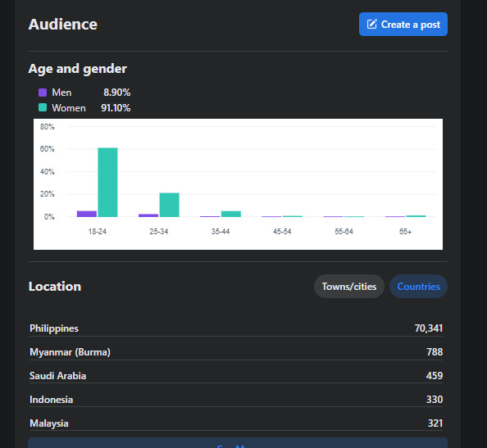Click the teal Women legend swatch
Viewport: 487px width, 448px height.
[x=43, y=107]
